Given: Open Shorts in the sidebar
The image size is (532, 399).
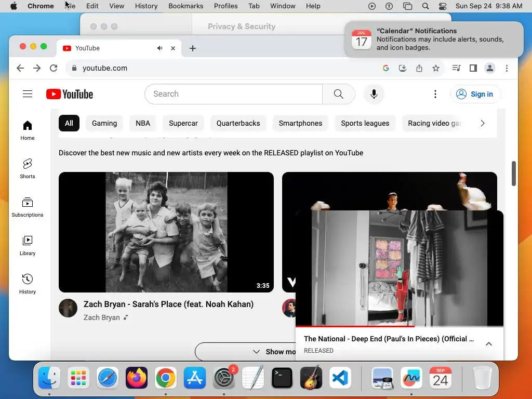Looking at the screenshot, I should 28,169.
